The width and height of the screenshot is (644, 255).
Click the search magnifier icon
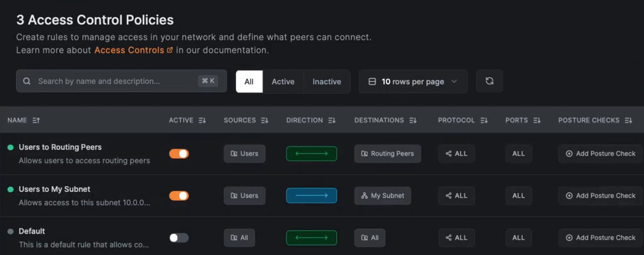coord(27,82)
